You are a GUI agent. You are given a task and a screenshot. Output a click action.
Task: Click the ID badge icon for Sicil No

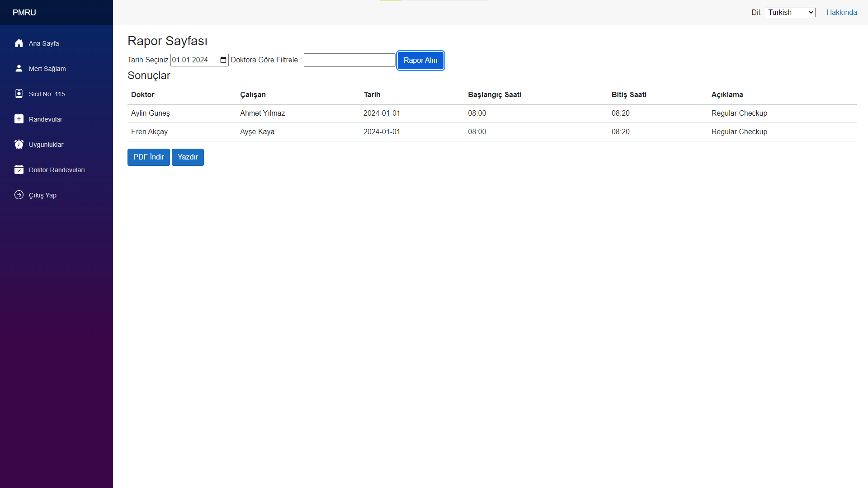coord(19,94)
